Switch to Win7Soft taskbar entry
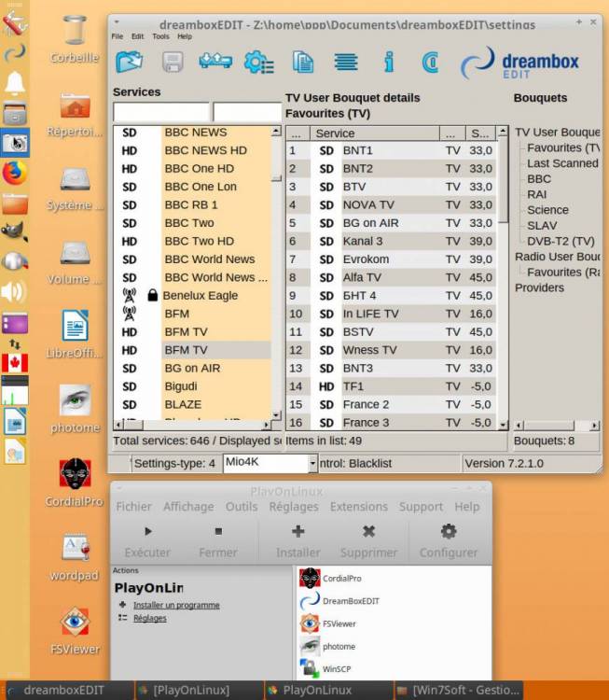The image size is (609, 700). (459, 690)
